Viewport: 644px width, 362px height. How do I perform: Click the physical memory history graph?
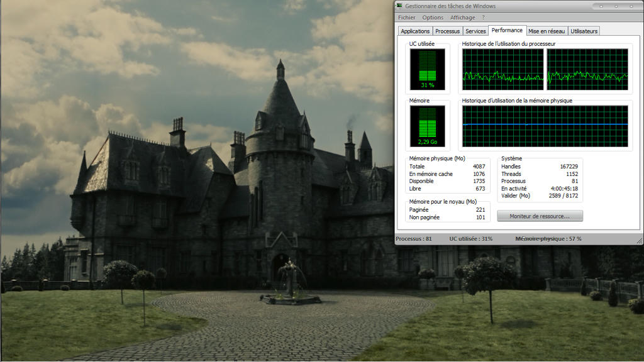(545, 126)
